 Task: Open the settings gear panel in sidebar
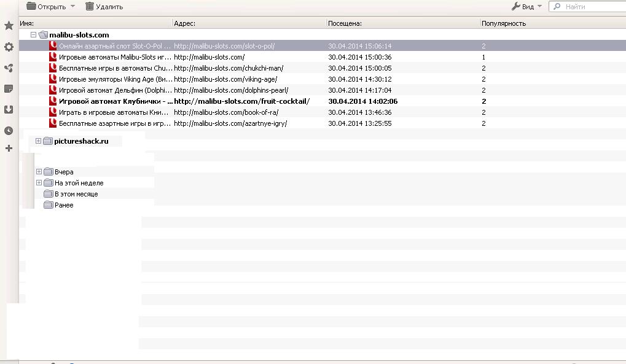[x=9, y=47]
